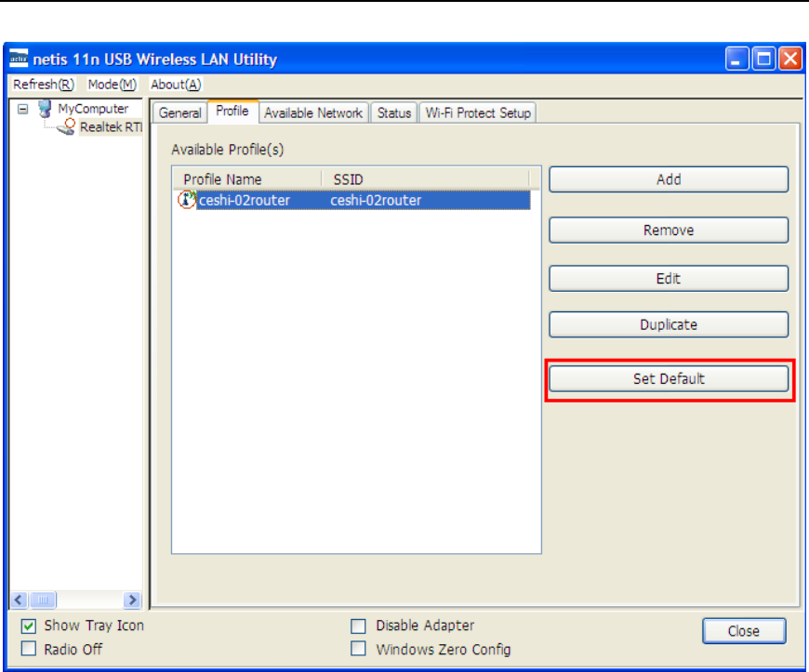The image size is (809, 672).
Task: Click the tree pane horizontal scrollbar thumb
Action: [44, 600]
